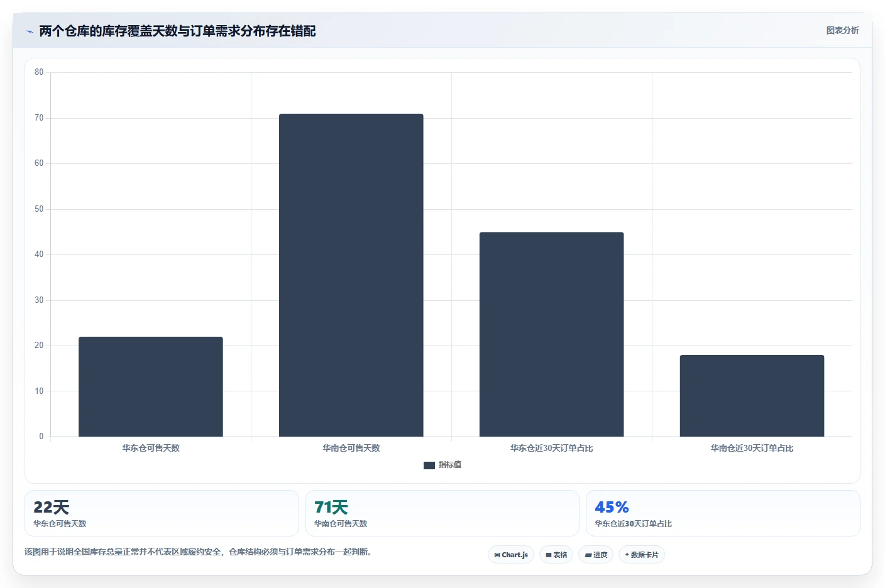885x588 pixels.
Task: Click the chart title 两个仓库的库存覆盖天数与订单需求分布存在错配
Action: point(177,31)
